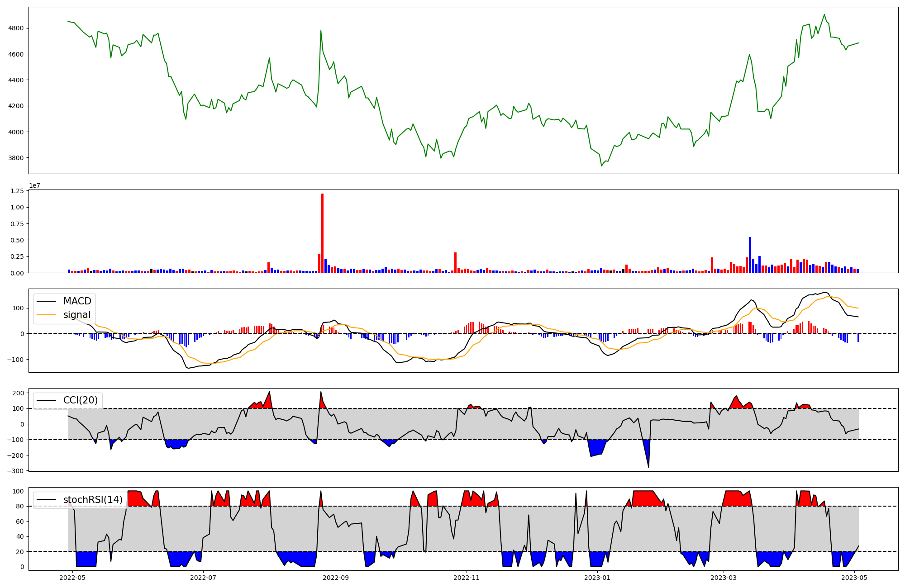Click the 1e7 scale label on volume chart

point(34,185)
